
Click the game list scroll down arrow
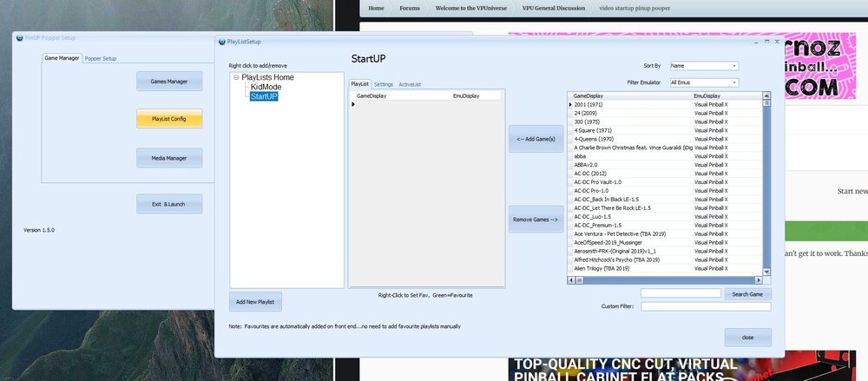[766, 272]
